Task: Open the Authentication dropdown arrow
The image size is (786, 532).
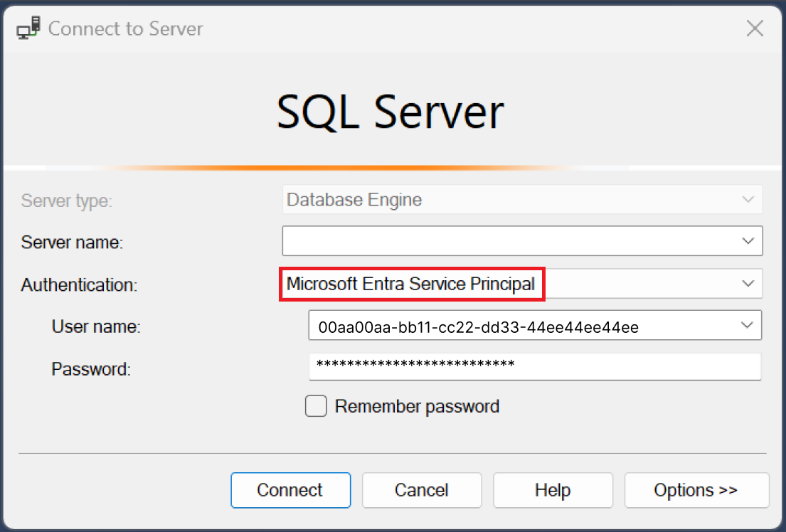Action: point(748,284)
